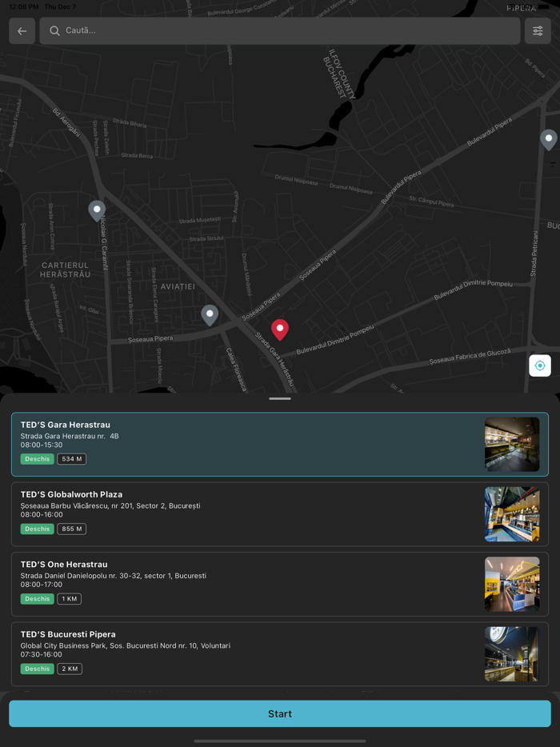Click Deschis badge on One Herastrau
The image size is (560, 747).
37,599
